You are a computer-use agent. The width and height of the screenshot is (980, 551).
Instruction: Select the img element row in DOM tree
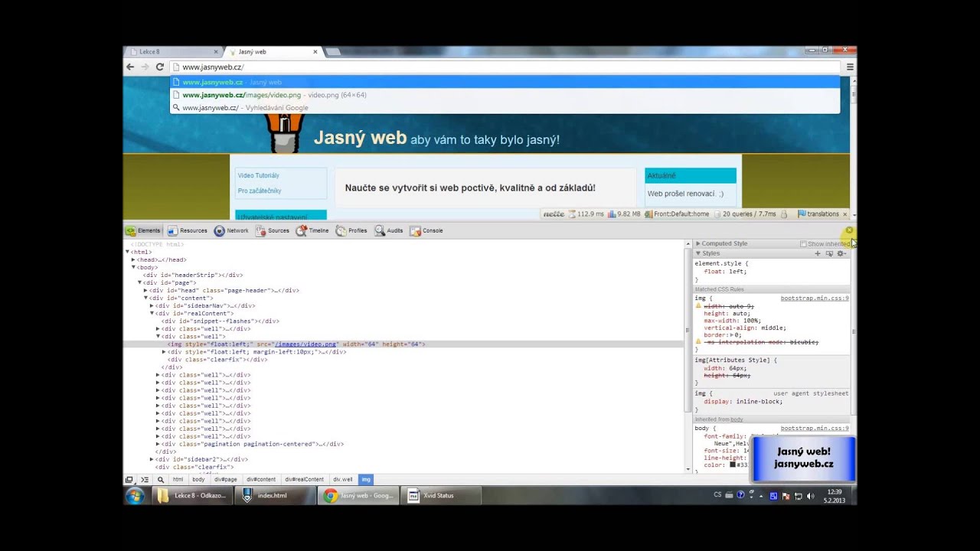coord(404,344)
